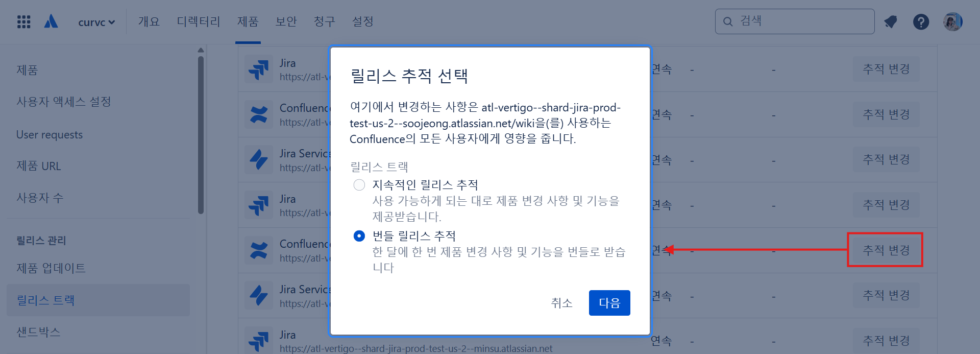Click 추적 변경 in first Jira row

[x=886, y=69]
